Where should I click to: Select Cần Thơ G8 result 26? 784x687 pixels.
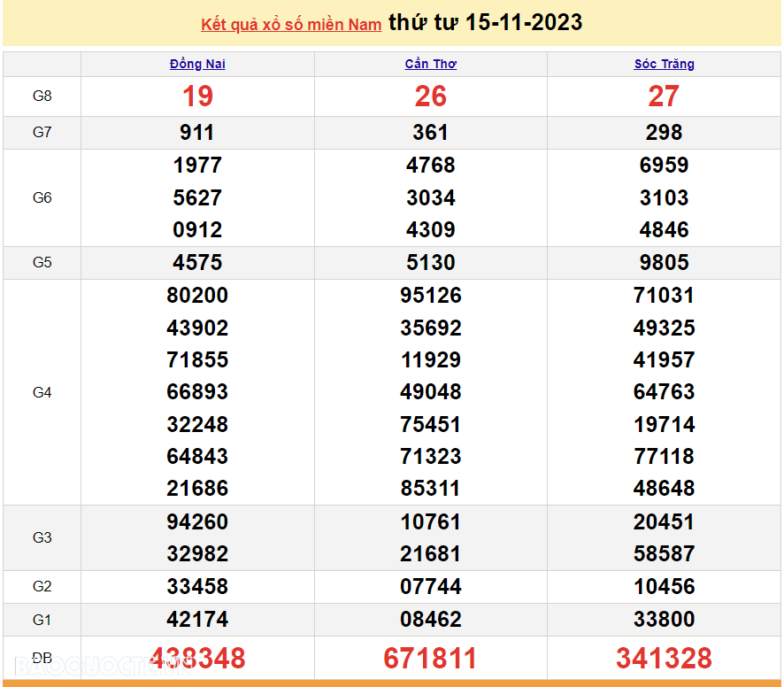(431, 96)
